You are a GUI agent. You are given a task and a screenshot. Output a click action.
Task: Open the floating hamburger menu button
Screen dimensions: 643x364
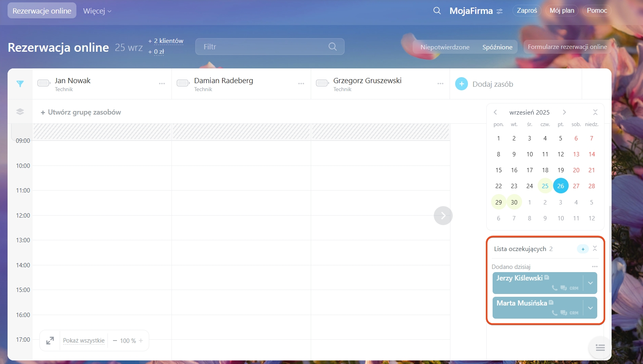600,348
